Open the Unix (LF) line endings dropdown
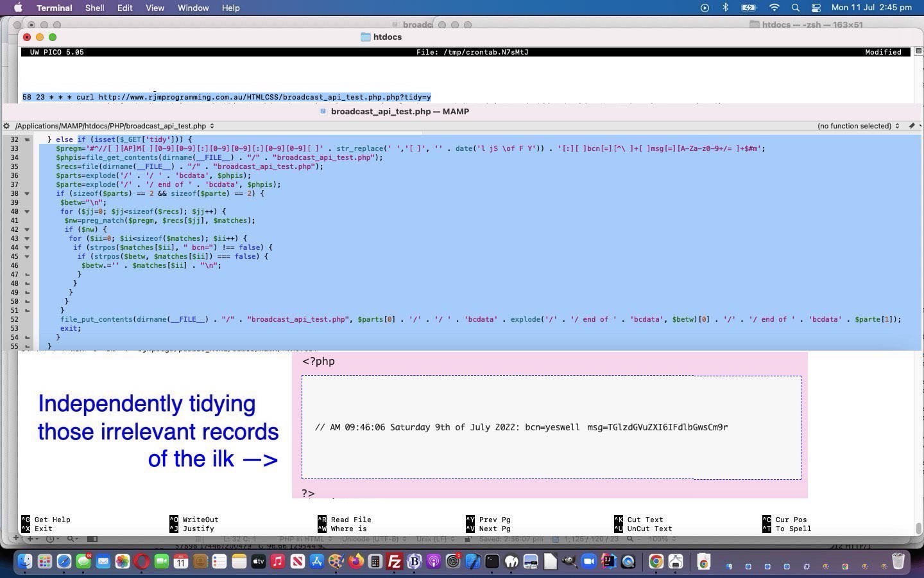The image size is (924, 578). point(435,539)
